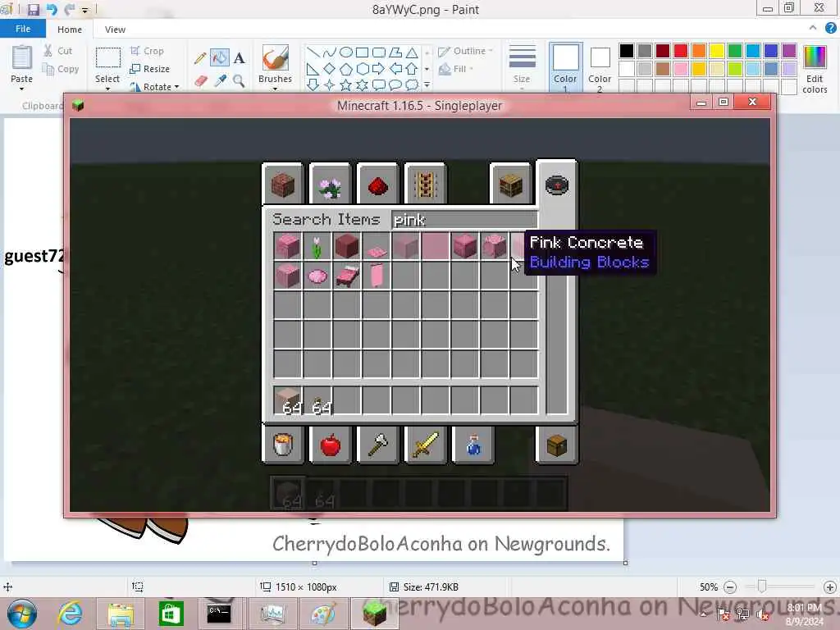Image resolution: width=840 pixels, height=630 pixels.
Task: Click the Brushes tool icon
Action: (x=276, y=58)
